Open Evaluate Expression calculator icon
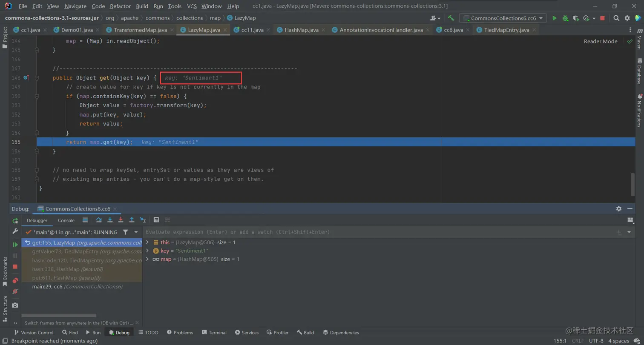 click(x=156, y=220)
